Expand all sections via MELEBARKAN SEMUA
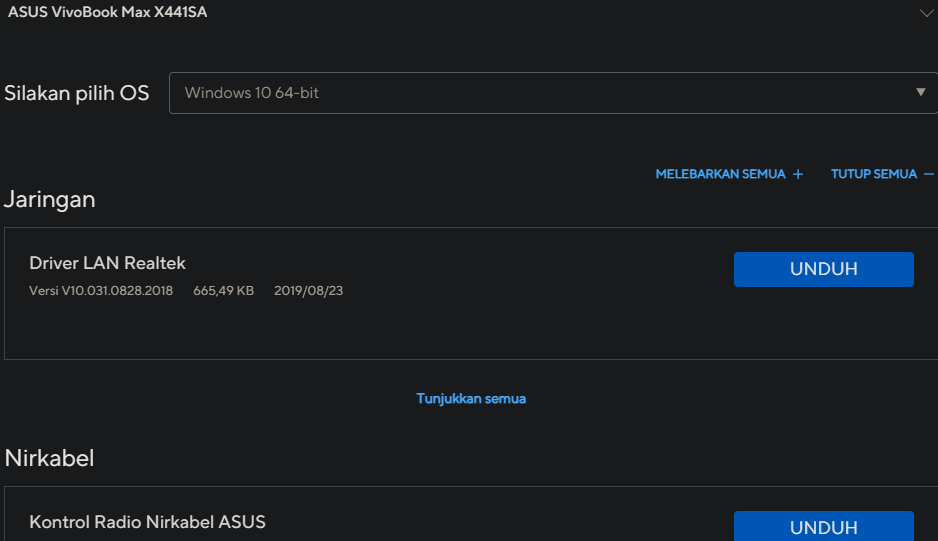This screenshot has height=541, width=938. coord(729,174)
